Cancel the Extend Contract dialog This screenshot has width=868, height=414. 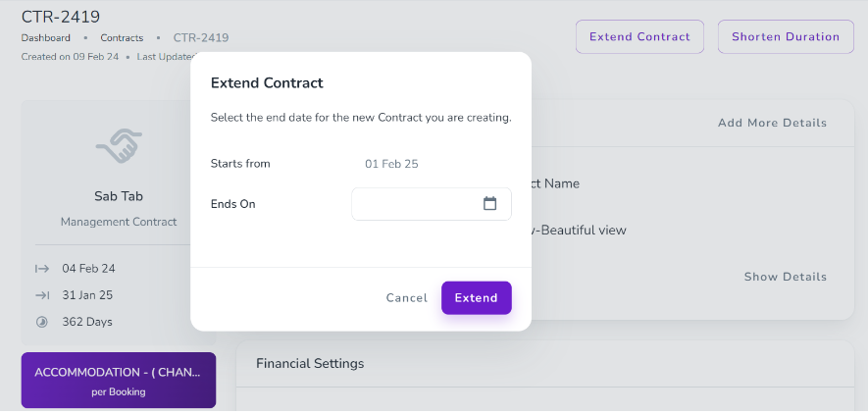(406, 298)
